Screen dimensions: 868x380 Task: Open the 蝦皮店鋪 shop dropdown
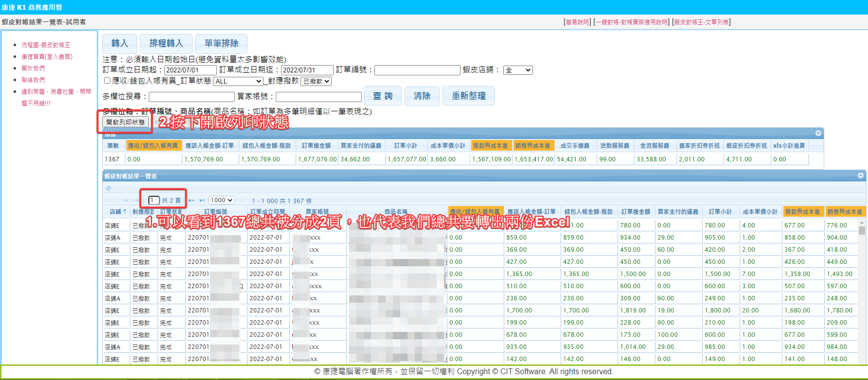coord(518,70)
